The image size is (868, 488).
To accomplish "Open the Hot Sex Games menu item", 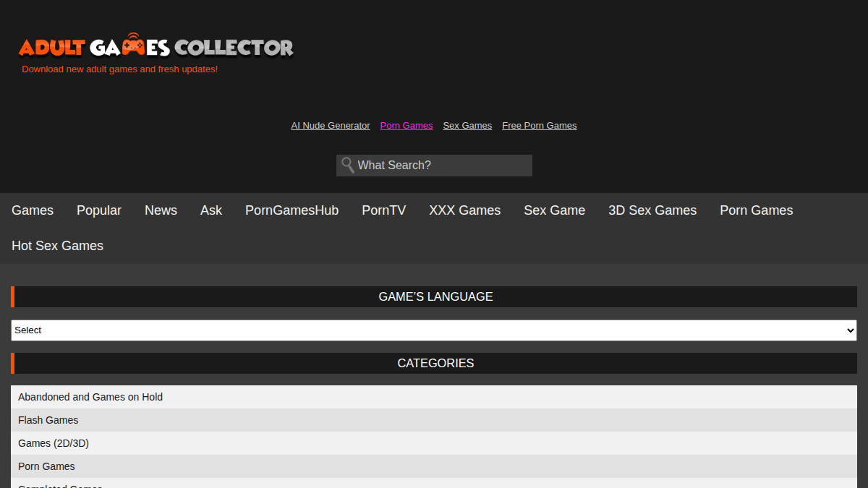I will point(58,246).
